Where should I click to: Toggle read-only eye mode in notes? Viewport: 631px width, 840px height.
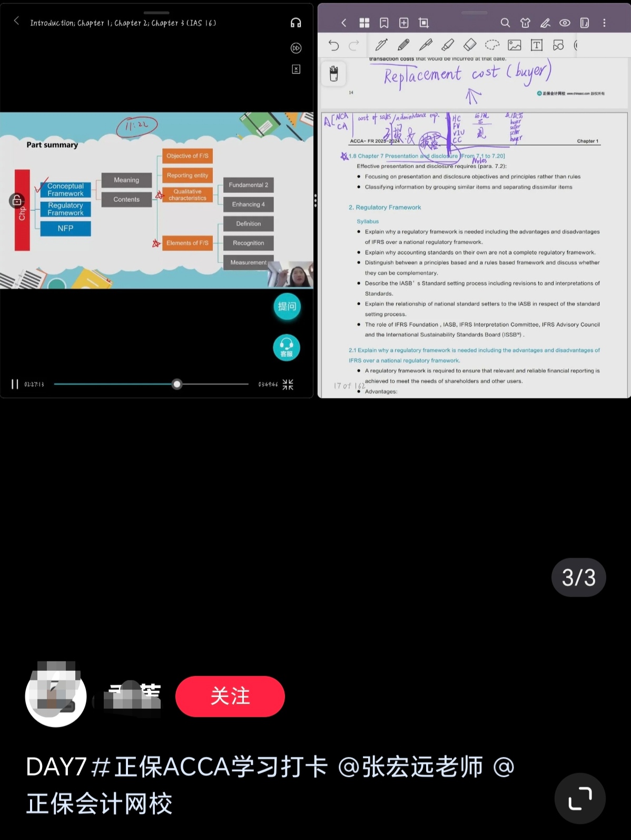pos(565,23)
